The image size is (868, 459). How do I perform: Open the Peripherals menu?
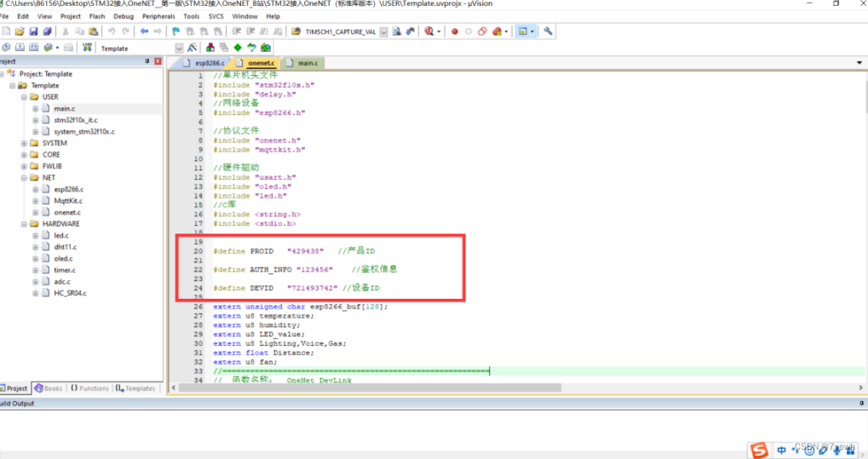158,17
